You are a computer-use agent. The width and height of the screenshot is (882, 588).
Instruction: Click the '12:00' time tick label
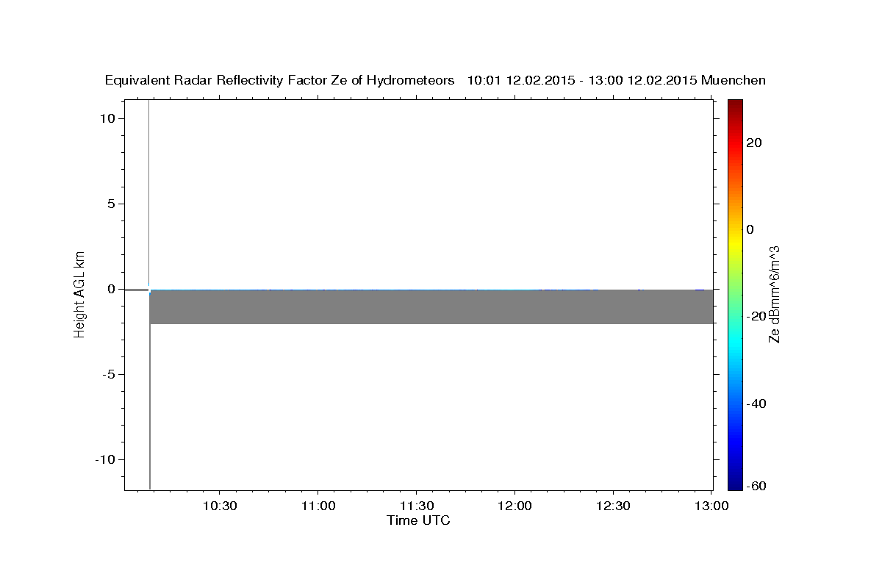[x=515, y=506]
